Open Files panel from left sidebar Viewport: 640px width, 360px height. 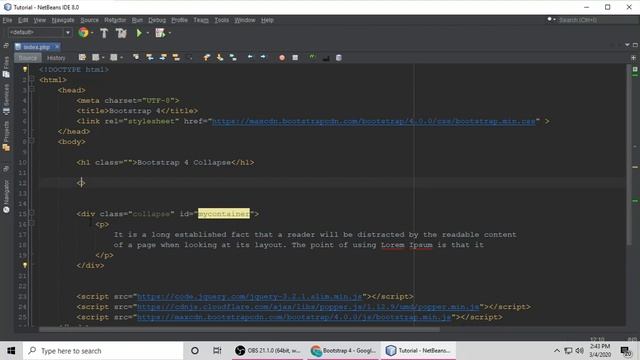point(6,67)
